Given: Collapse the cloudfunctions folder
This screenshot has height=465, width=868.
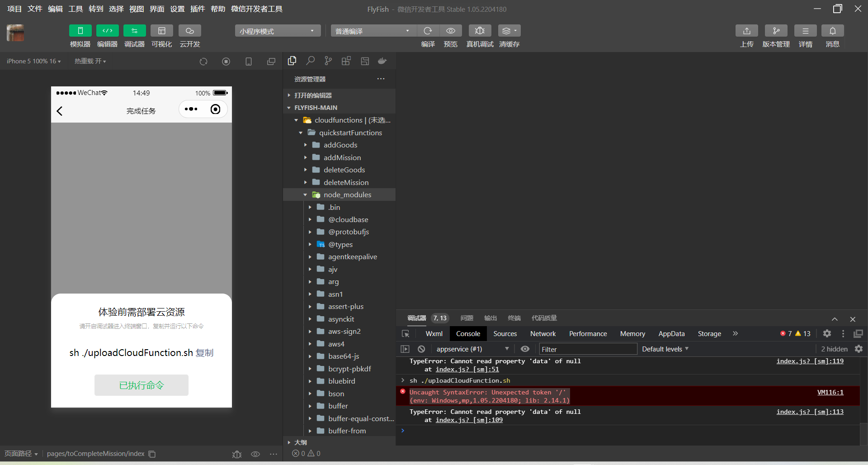Looking at the screenshot, I should [339, 120].
